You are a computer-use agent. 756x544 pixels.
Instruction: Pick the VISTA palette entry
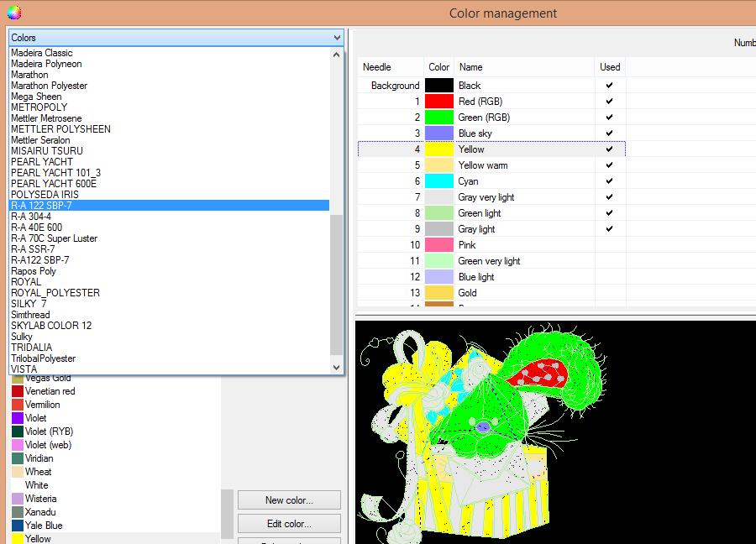click(24, 369)
